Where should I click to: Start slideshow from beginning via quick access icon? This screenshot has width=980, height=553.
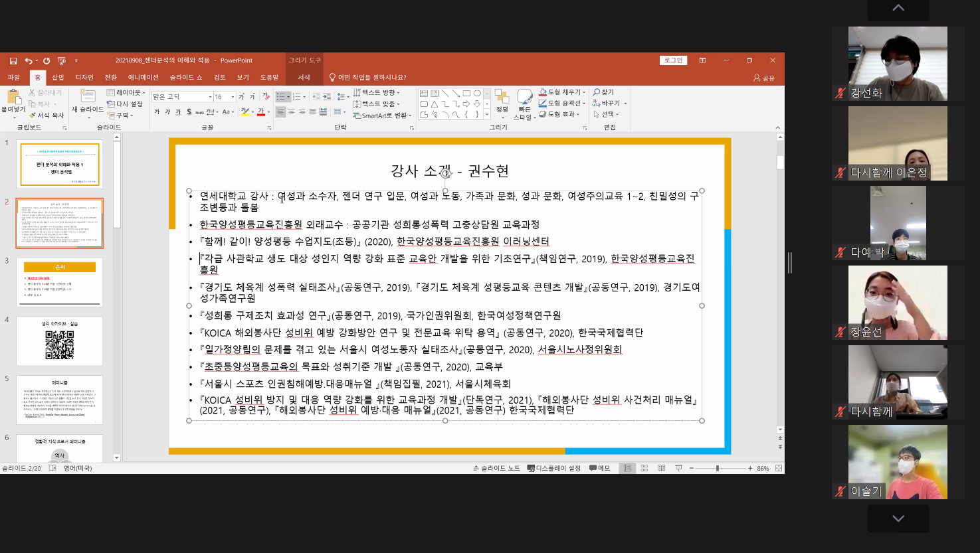[62, 60]
